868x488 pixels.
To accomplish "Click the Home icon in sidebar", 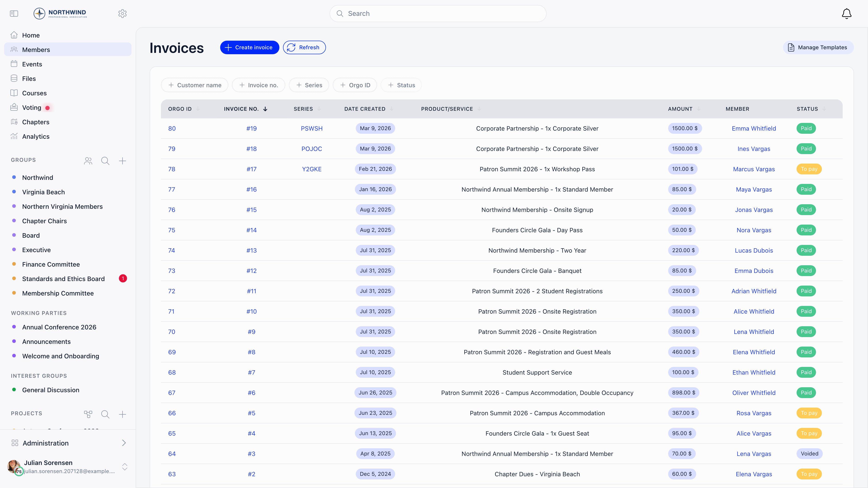I will pos(14,35).
